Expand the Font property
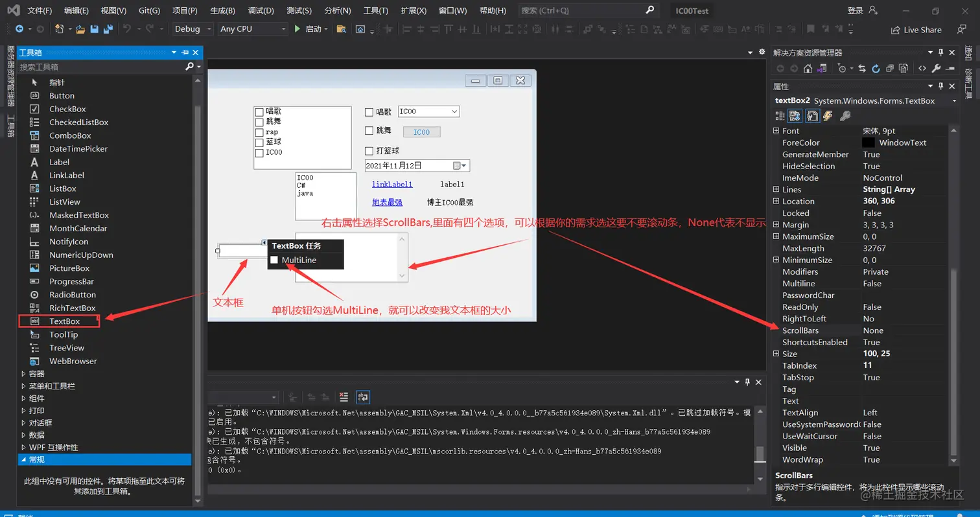 click(776, 131)
